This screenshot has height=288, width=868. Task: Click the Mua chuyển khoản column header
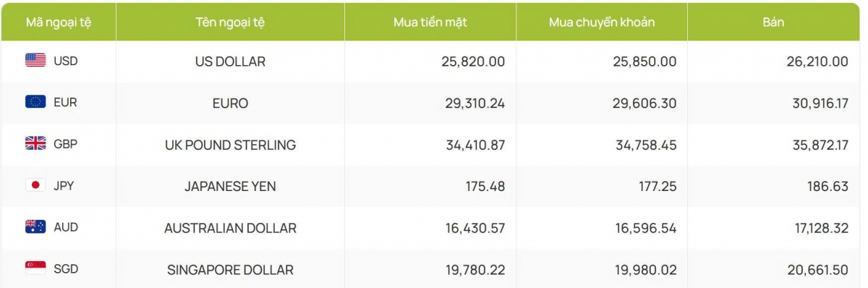coord(602,22)
